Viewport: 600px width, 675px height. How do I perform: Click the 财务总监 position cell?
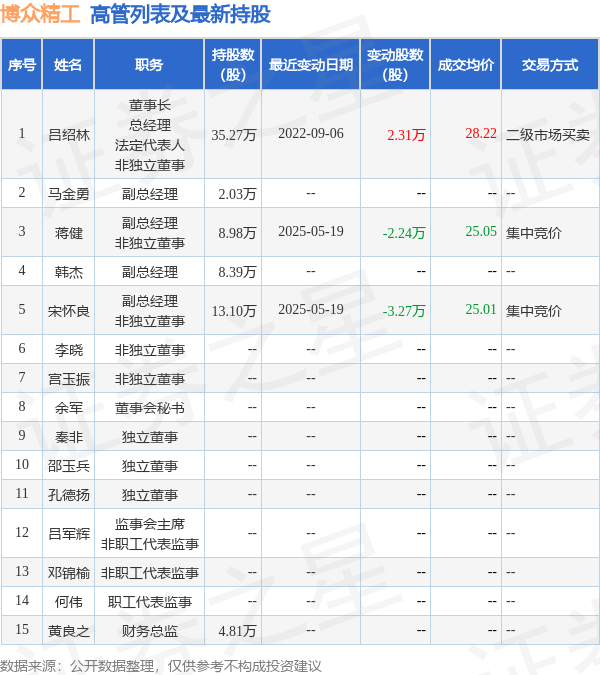(x=150, y=631)
